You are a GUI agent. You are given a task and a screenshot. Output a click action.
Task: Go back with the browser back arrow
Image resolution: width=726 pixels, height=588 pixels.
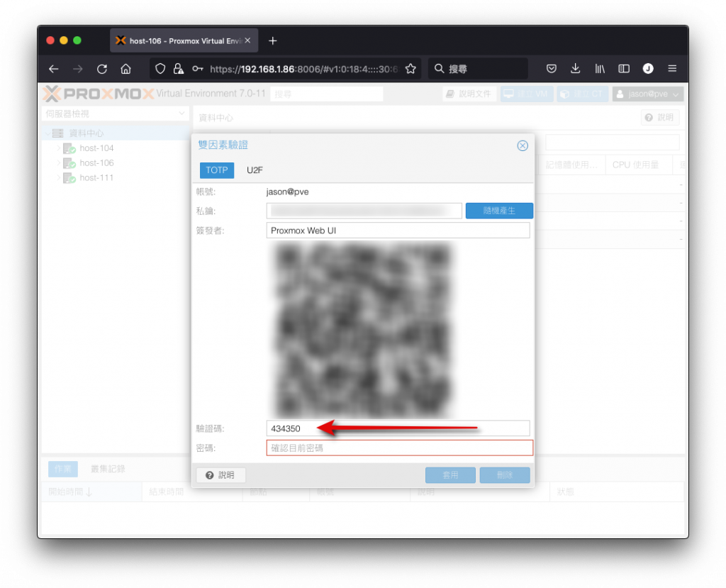pyautogui.click(x=54, y=69)
